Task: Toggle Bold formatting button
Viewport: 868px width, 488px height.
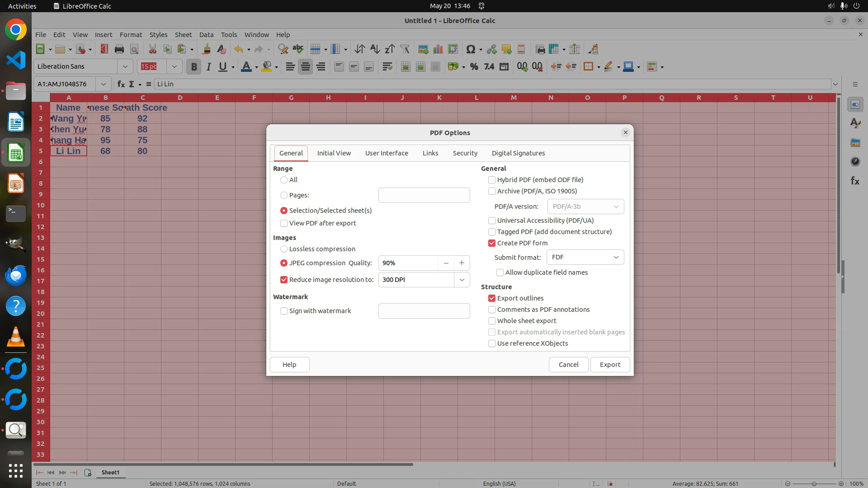Action: coord(194,67)
